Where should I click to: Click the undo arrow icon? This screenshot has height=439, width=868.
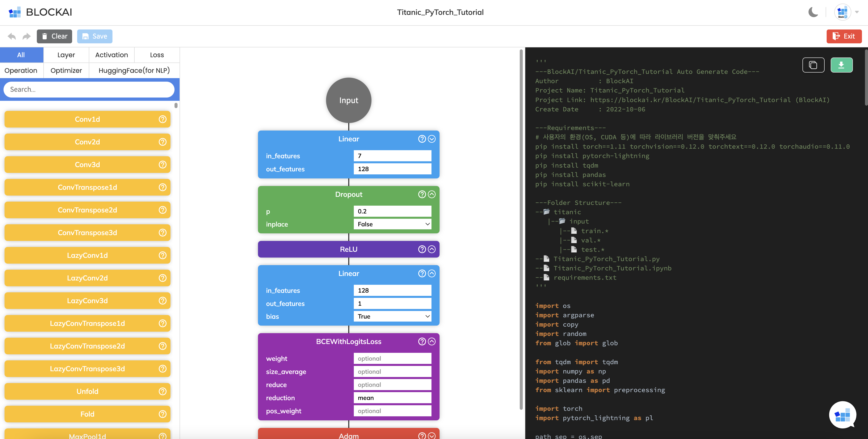(x=12, y=36)
